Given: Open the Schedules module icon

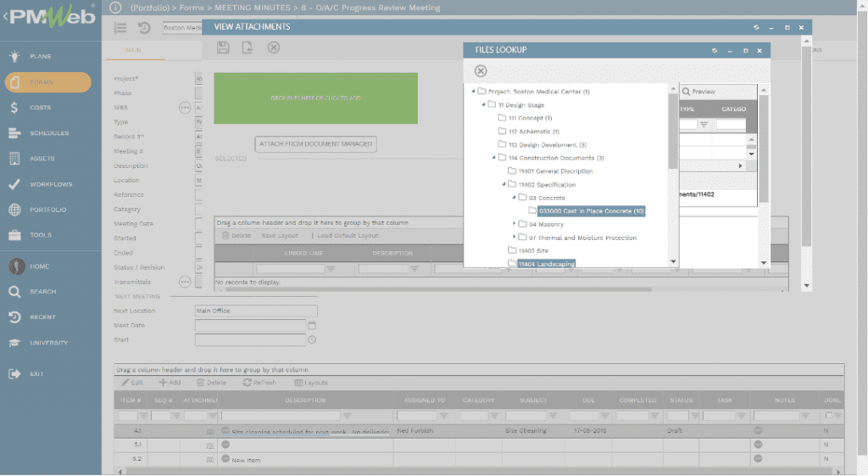Looking at the screenshot, I should [x=15, y=133].
